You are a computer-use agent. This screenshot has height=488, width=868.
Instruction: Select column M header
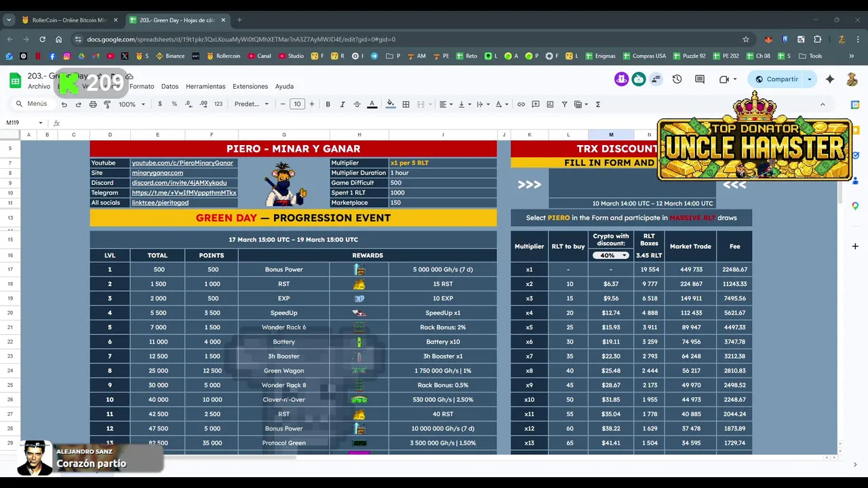(x=611, y=135)
